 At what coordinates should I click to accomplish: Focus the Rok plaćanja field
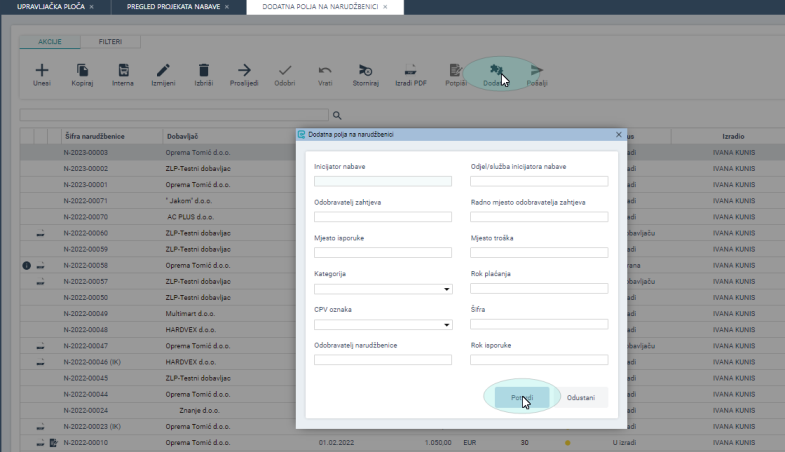pos(539,289)
